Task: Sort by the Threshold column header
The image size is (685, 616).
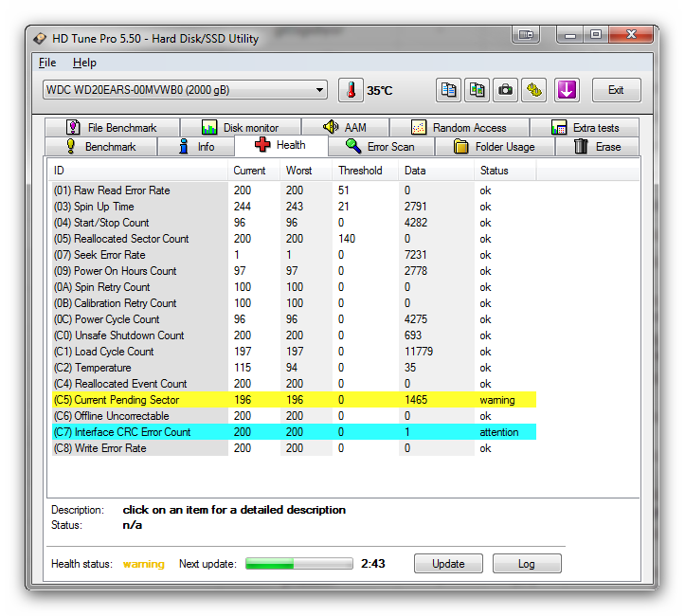Action: [360, 171]
